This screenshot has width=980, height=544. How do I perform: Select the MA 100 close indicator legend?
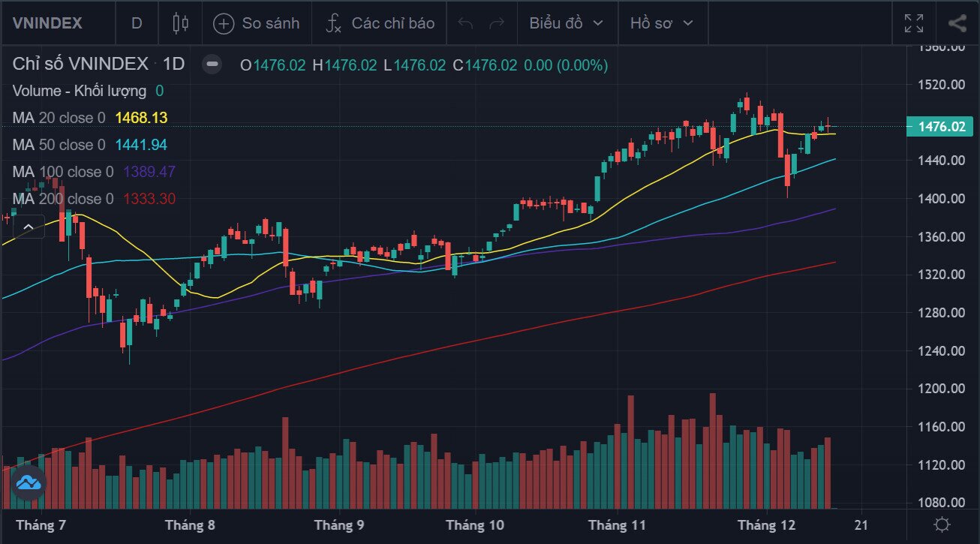click(63, 172)
